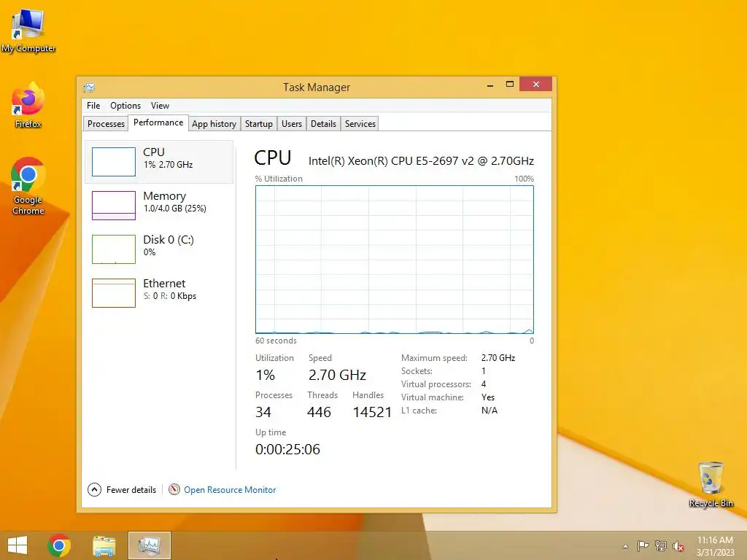Open the Recycle Bin

point(711,484)
